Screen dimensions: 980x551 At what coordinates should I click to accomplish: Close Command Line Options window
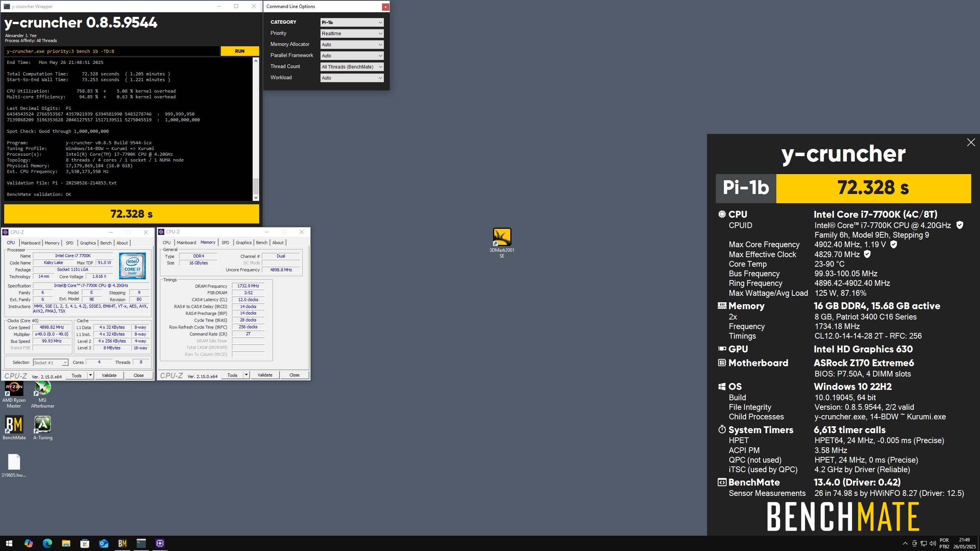click(x=385, y=7)
